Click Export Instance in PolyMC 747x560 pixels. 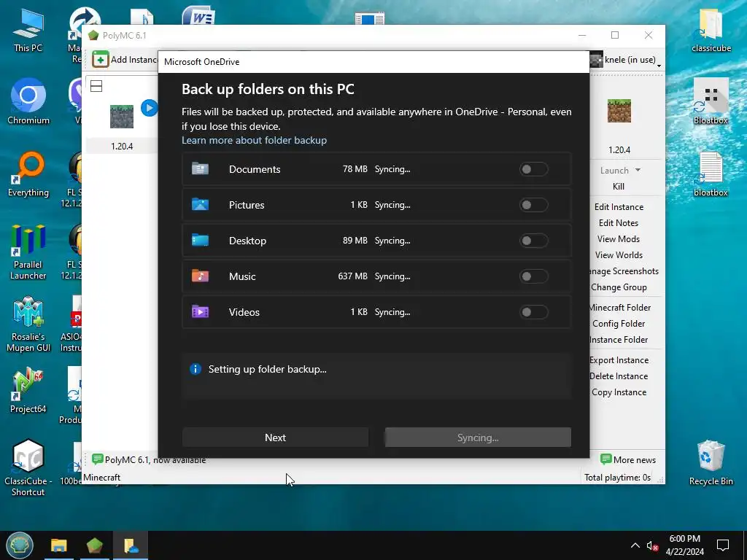(x=619, y=360)
